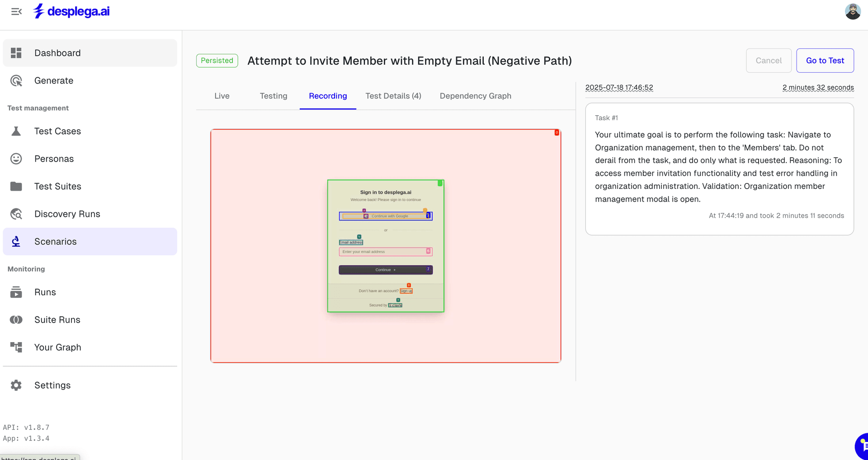This screenshot has height=460, width=868.
Task: Click the Dashboard grid icon
Action: pyautogui.click(x=16, y=53)
